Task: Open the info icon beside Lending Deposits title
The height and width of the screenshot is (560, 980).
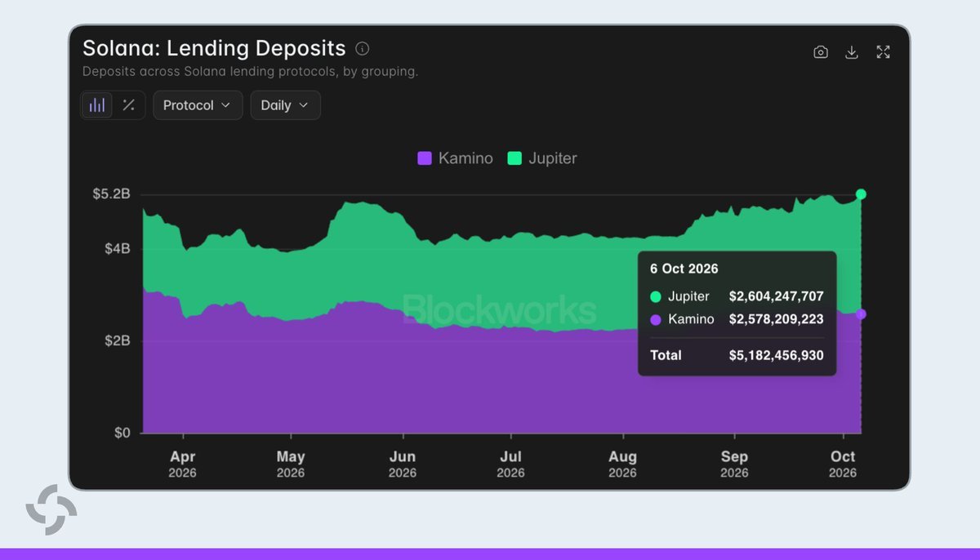Action: (363, 48)
